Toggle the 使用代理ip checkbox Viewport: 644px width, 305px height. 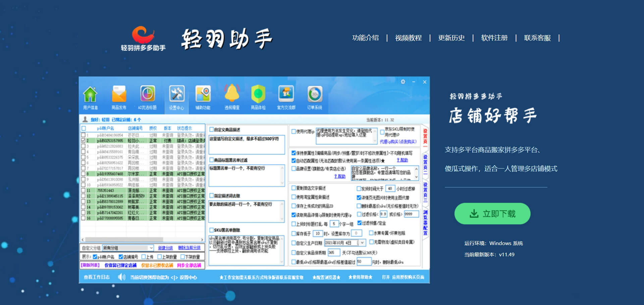(293, 131)
